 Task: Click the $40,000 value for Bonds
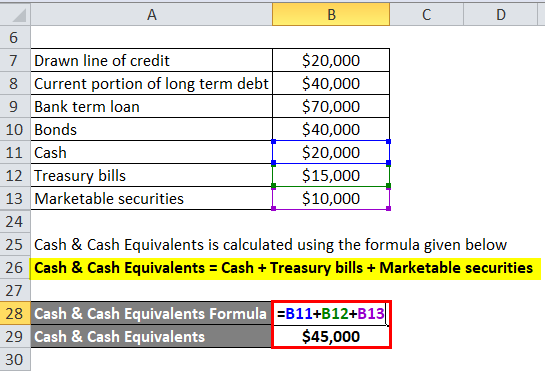[331, 129]
